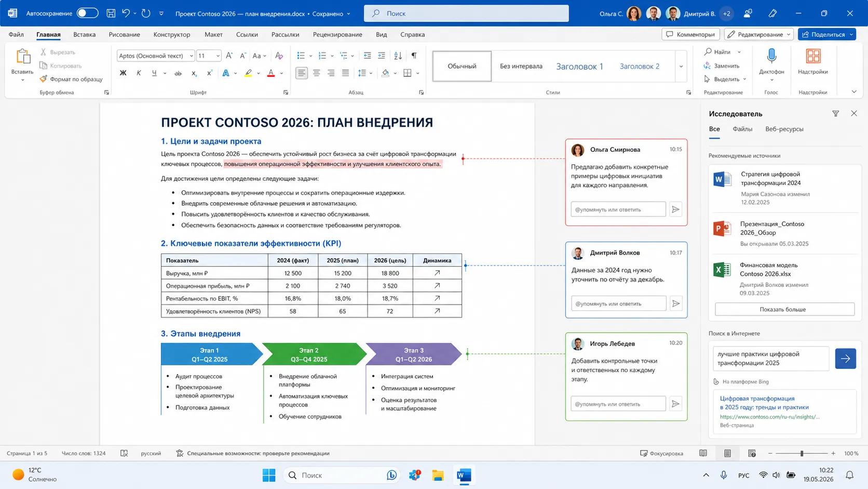Click the text highlight color button

(249, 73)
